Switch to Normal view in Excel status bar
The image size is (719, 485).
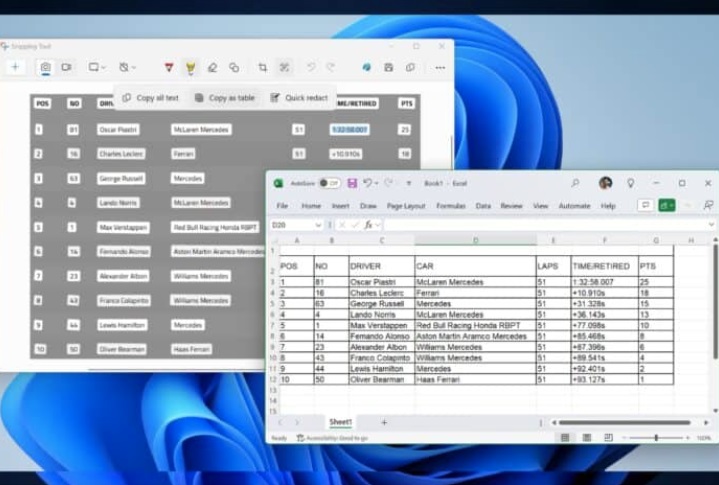(x=565, y=438)
